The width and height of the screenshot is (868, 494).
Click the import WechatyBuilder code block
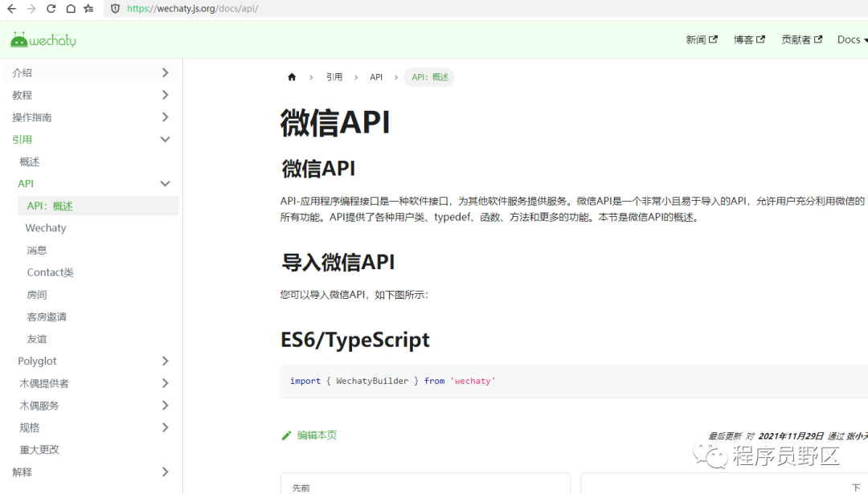[x=574, y=382]
